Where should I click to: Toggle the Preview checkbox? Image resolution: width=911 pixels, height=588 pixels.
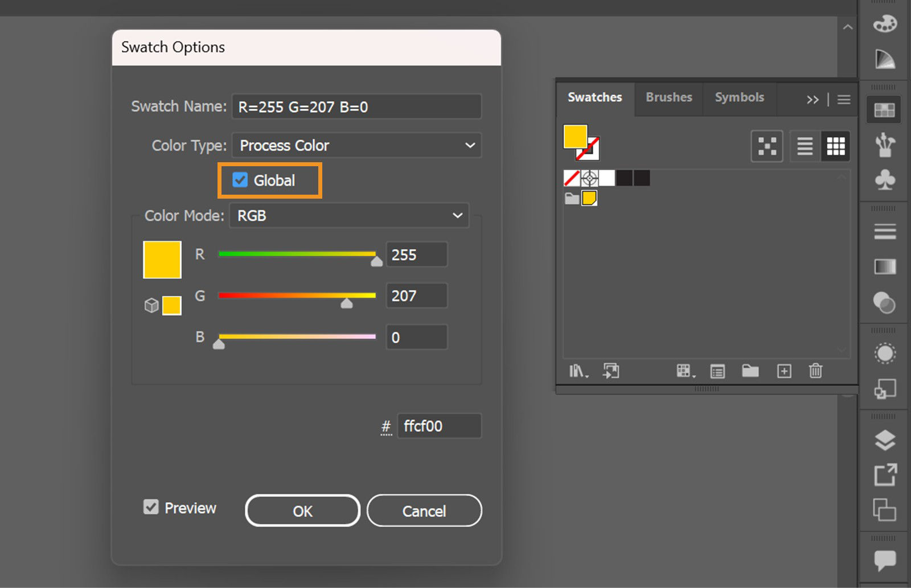(x=151, y=507)
